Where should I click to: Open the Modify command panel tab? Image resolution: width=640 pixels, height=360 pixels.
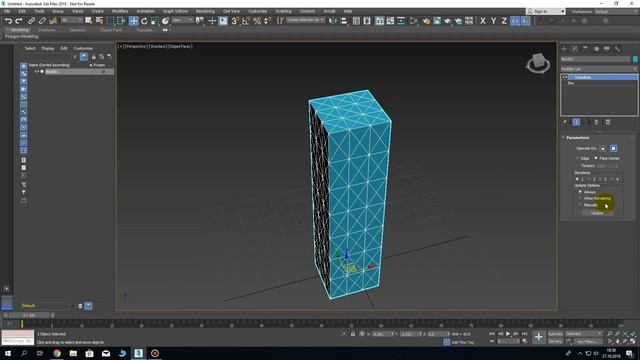coord(575,49)
